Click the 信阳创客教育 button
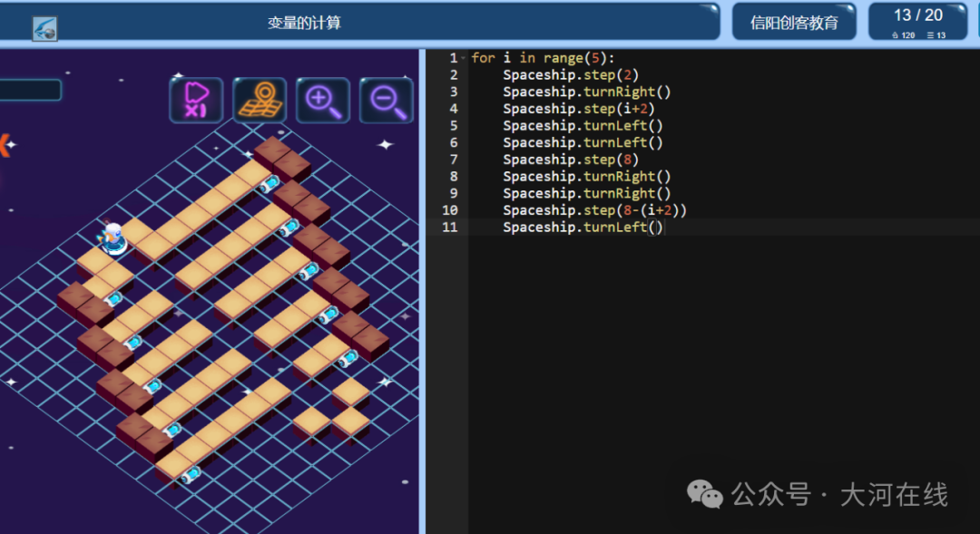Screen dimensions: 980x534 pyautogui.click(x=794, y=23)
